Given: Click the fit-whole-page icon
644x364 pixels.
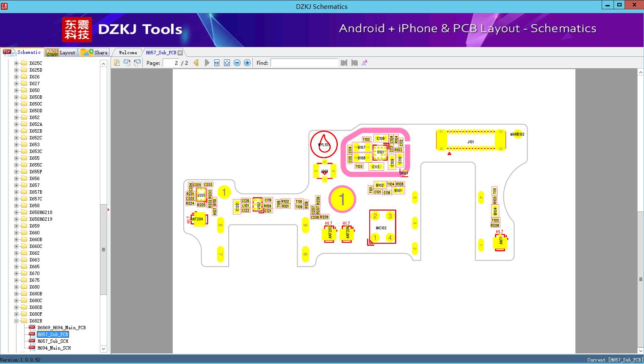Looking at the screenshot, I should point(227,63).
